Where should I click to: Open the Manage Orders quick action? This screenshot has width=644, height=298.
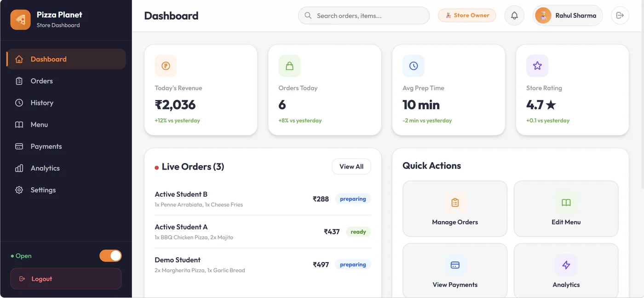455,209
